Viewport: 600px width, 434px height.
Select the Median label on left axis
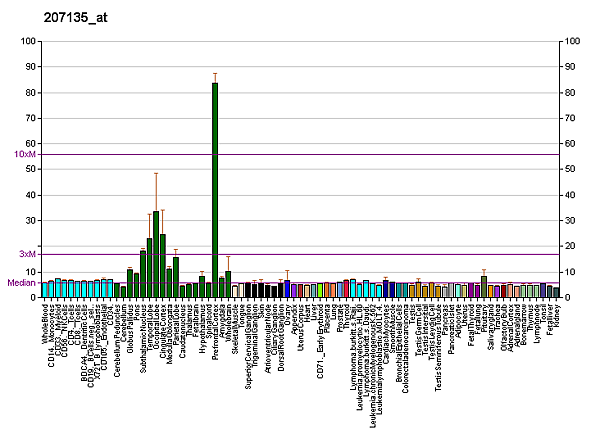coord(21,283)
